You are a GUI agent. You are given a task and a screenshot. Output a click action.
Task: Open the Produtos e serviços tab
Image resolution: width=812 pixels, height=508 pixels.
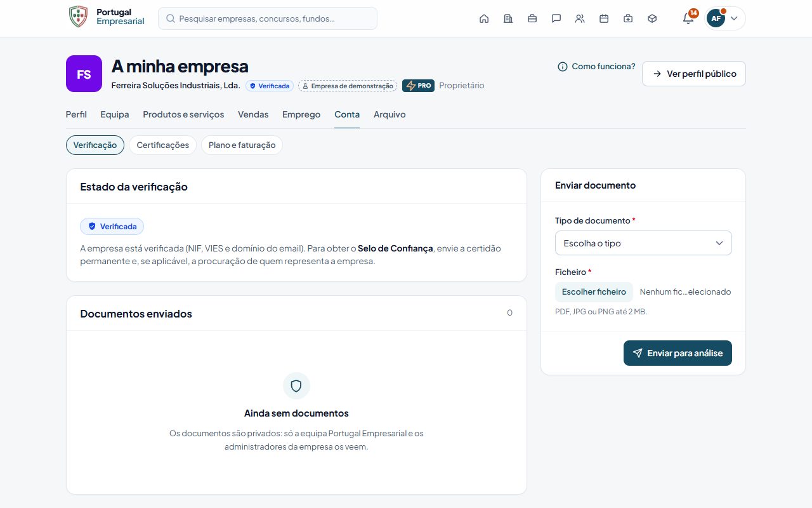(183, 114)
